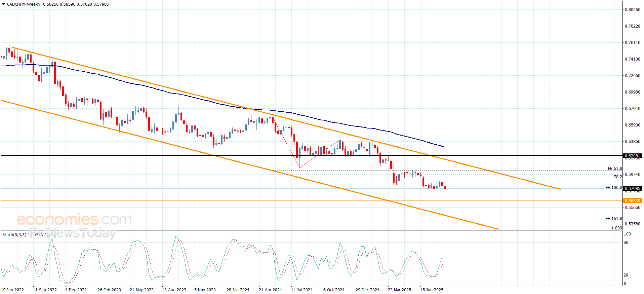Click the 5 Nov 2023 date label
This screenshot has width=644, height=294.
[x=205, y=290]
